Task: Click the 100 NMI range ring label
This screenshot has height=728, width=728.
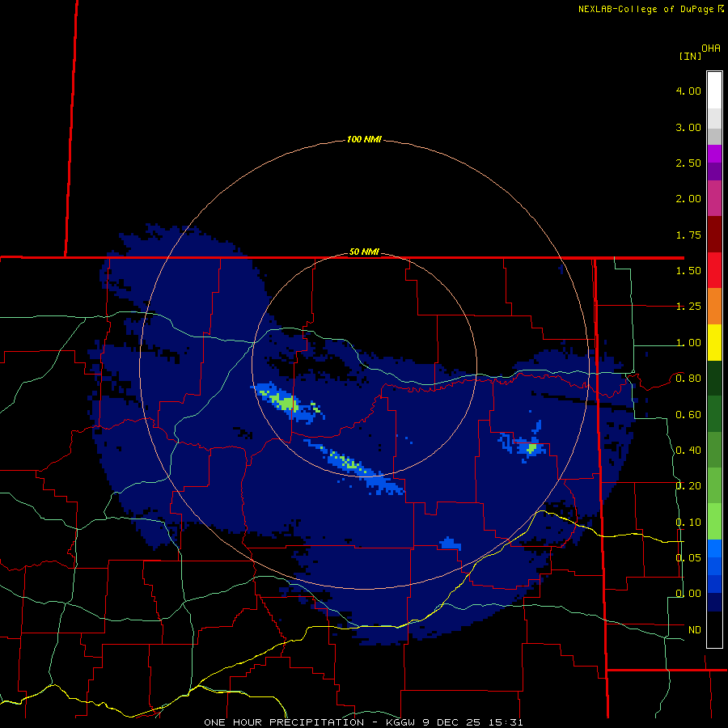Action: coord(364,139)
